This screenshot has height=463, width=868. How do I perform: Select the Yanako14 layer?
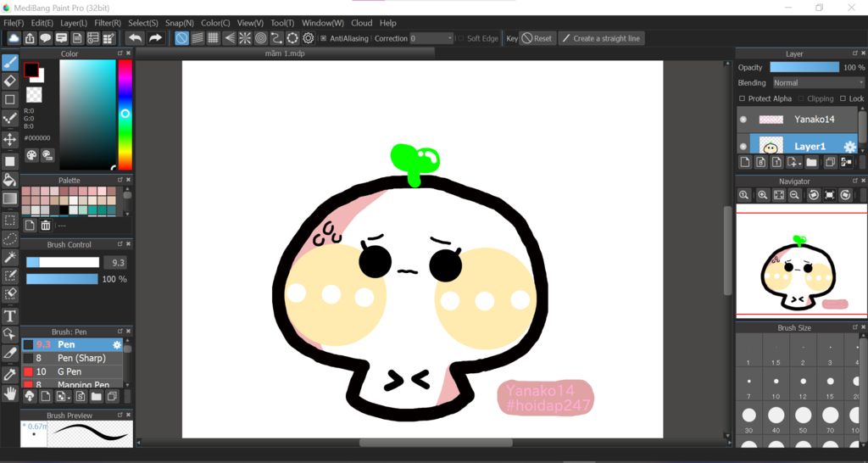pyautogui.click(x=797, y=119)
